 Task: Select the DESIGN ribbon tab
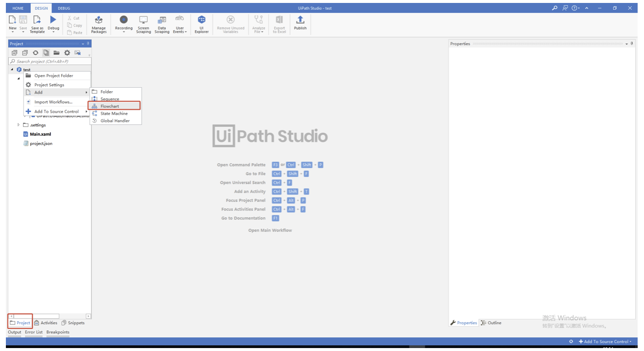point(41,8)
